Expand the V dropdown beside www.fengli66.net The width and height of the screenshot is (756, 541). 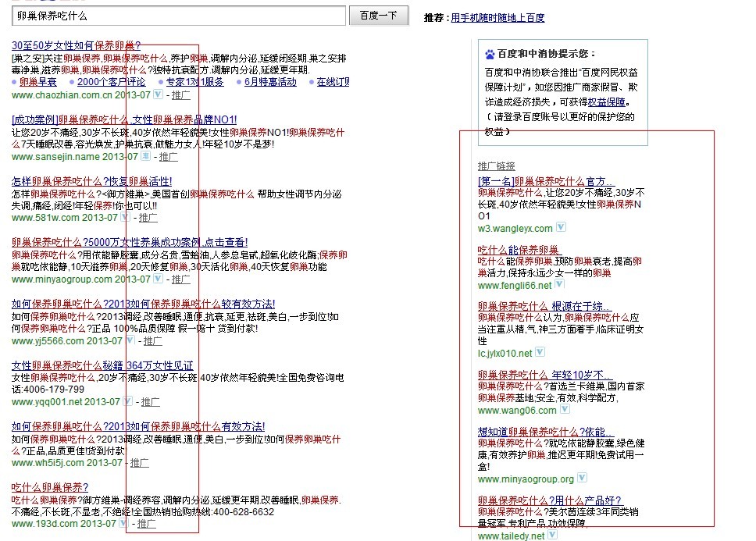click(559, 283)
